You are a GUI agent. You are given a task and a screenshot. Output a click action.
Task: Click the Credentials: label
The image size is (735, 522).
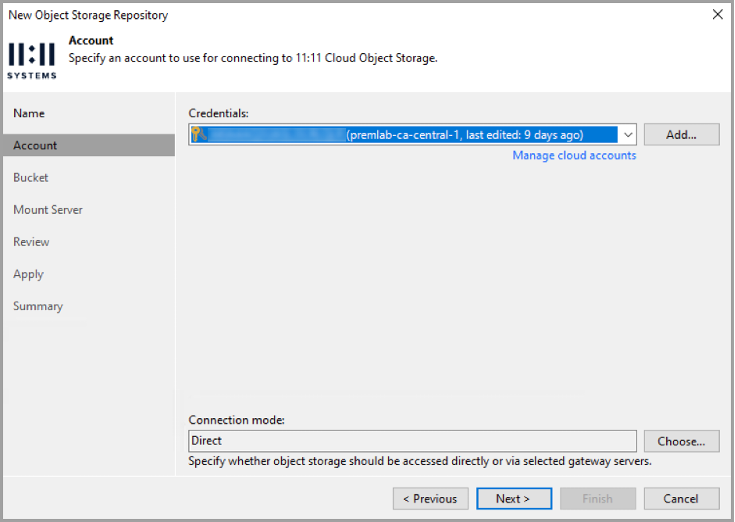point(218,113)
